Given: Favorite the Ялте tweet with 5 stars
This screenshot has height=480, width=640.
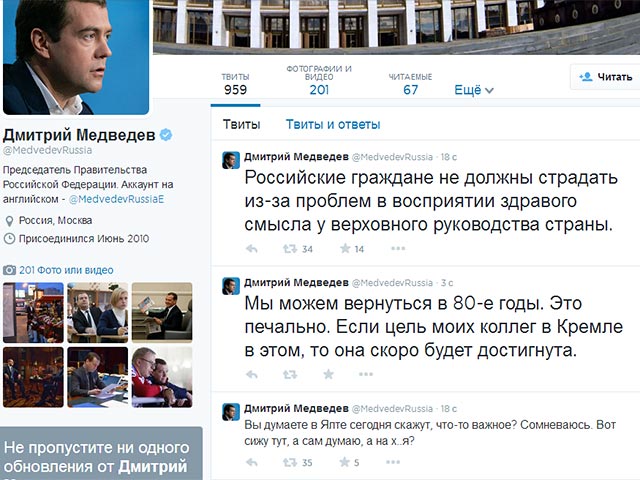Looking at the screenshot, I should pyautogui.click(x=345, y=462).
